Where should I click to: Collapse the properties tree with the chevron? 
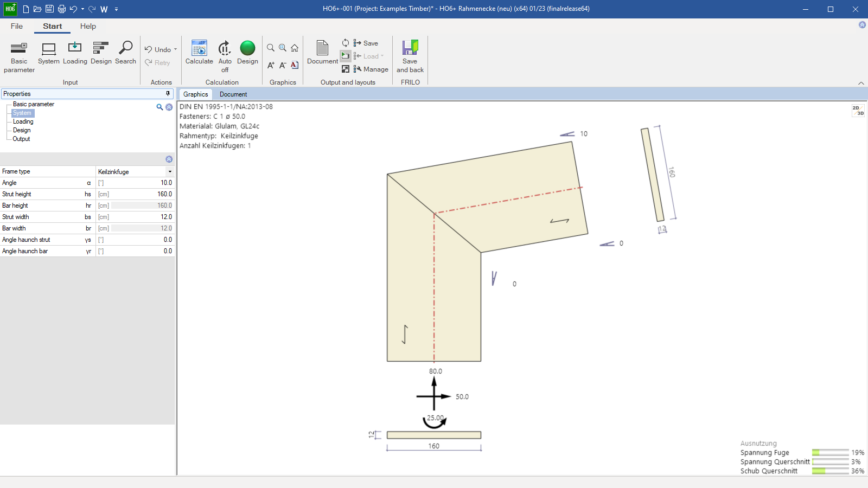tap(169, 107)
